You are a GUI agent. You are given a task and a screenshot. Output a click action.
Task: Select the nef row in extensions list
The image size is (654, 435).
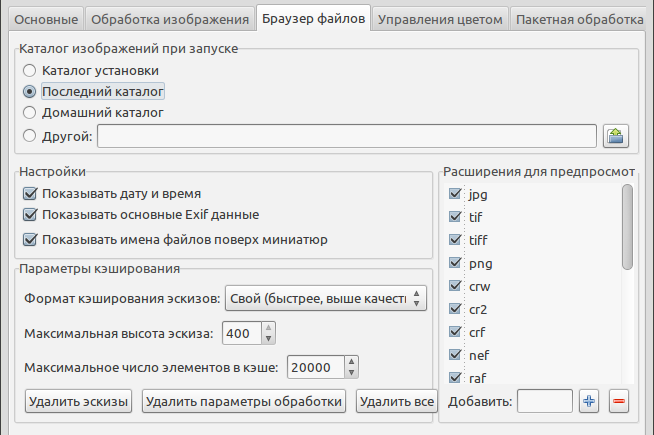[x=533, y=355]
